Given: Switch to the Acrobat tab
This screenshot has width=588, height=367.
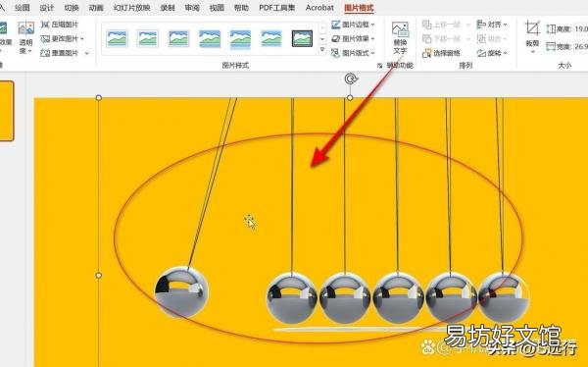Looking at the screenshot, I should (x=319, y=8).
